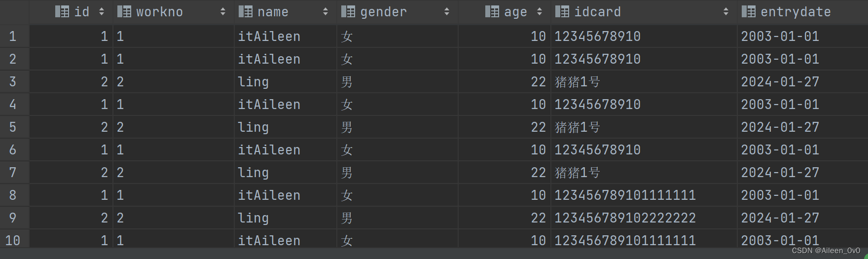Click the name column header icon

[246, 12]
